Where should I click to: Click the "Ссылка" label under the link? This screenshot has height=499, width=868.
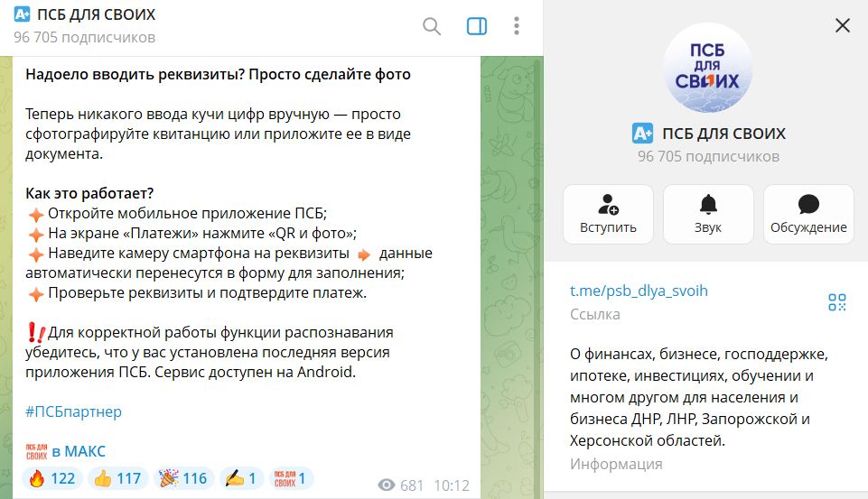595,314
